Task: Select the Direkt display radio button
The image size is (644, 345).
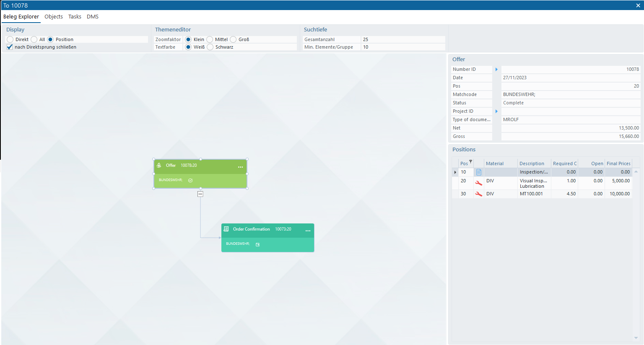Action: (10, 39)
